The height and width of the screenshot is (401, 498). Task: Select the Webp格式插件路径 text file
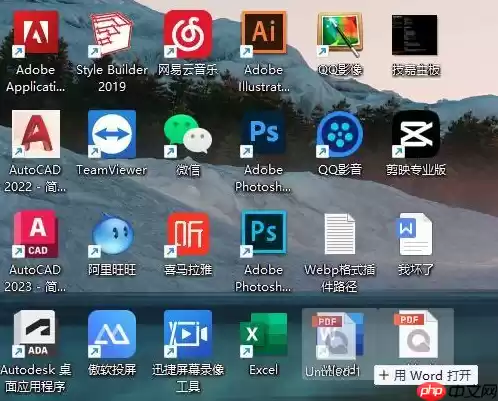coord(340,234)
